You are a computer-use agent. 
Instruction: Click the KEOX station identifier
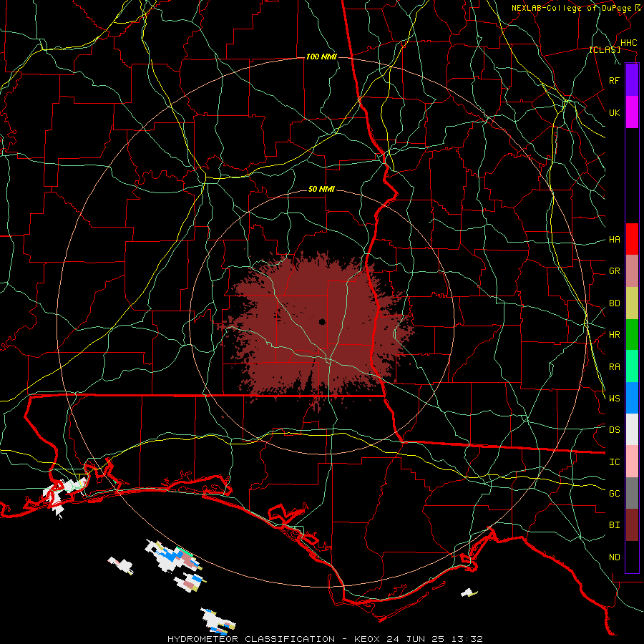[x=367, y=639]
